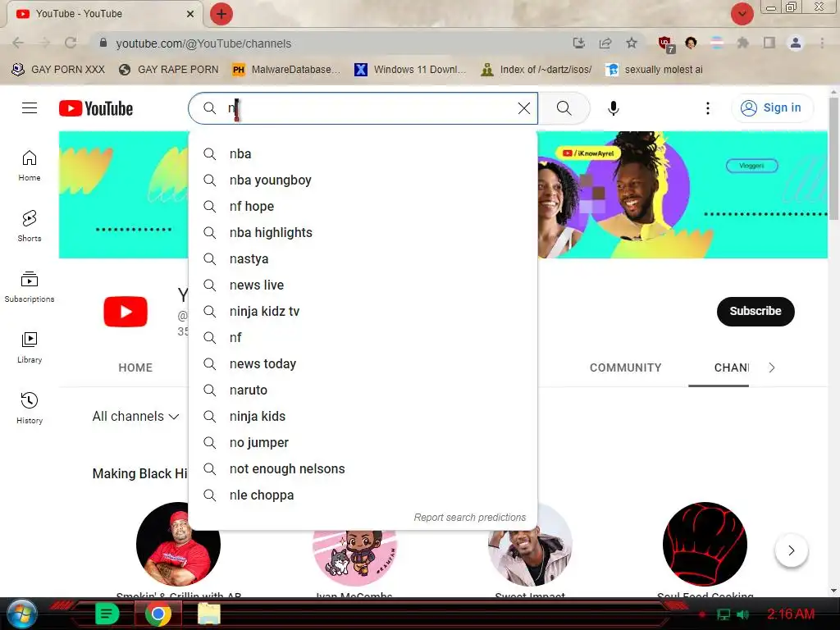
Task: Switch to the COMMUNITY tab
Action: (x=626, y=367)
